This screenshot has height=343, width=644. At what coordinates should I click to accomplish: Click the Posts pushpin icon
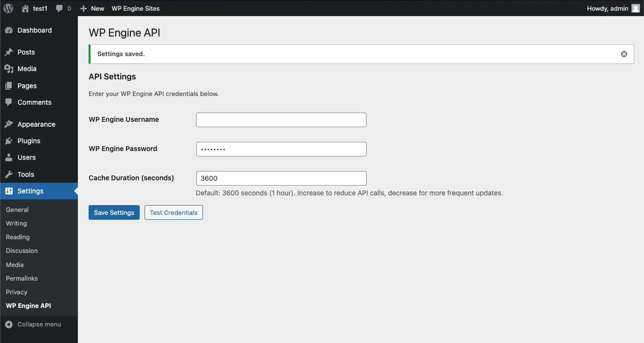tap(9, 52)
